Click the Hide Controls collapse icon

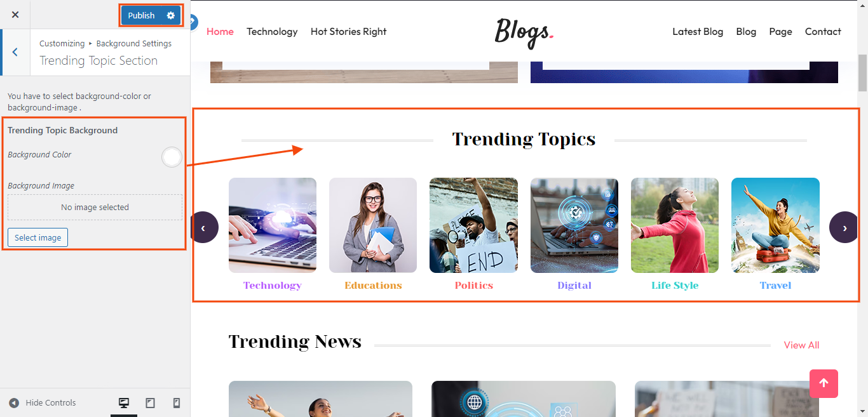point(14,402)
